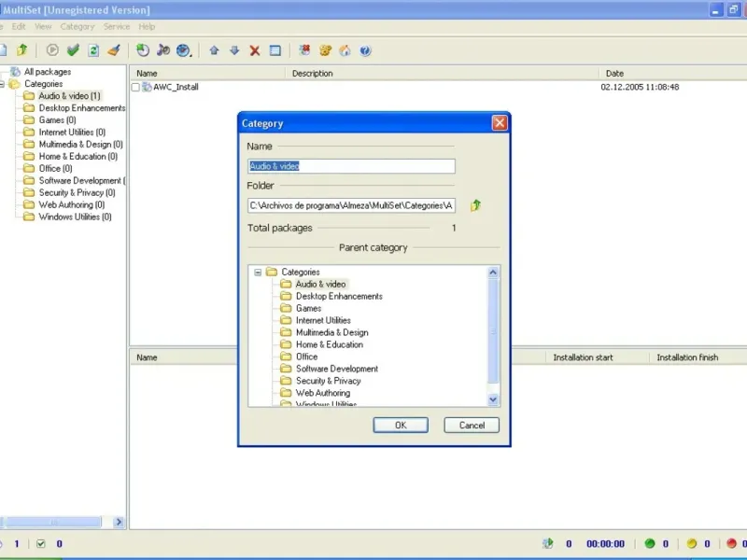Click the browse folder icon beside Folder field

click(475, 205)
